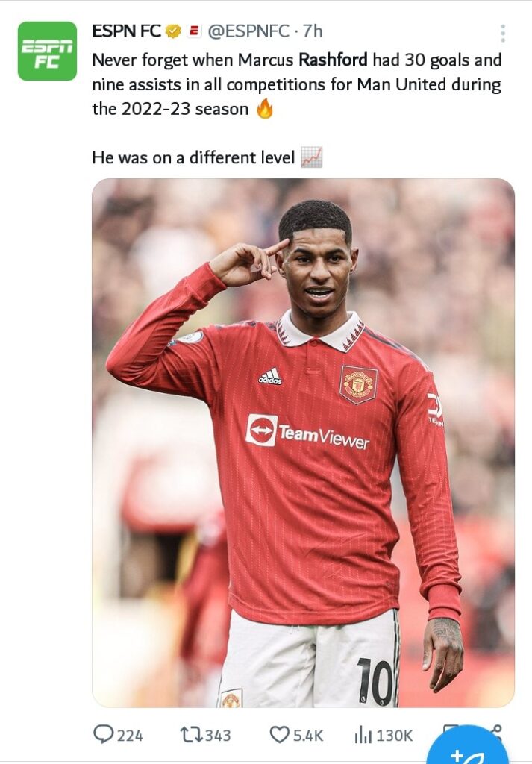
Task: Open the three-dot more options menu
Action: 503,33
